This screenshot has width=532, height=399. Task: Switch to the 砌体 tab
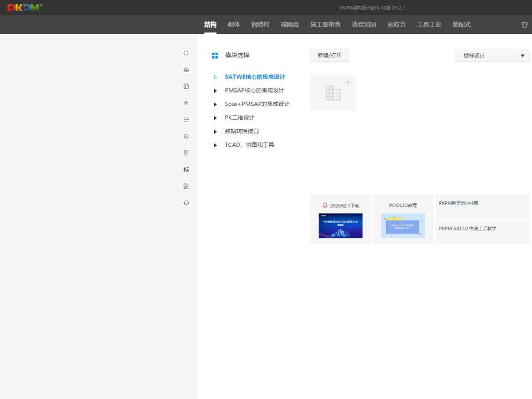click(234, 24)
